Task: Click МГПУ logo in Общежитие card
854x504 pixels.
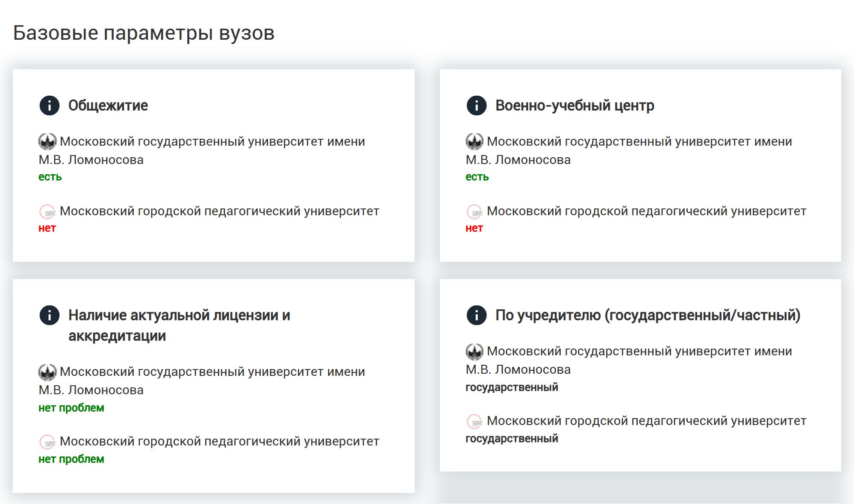Action: 47,211
